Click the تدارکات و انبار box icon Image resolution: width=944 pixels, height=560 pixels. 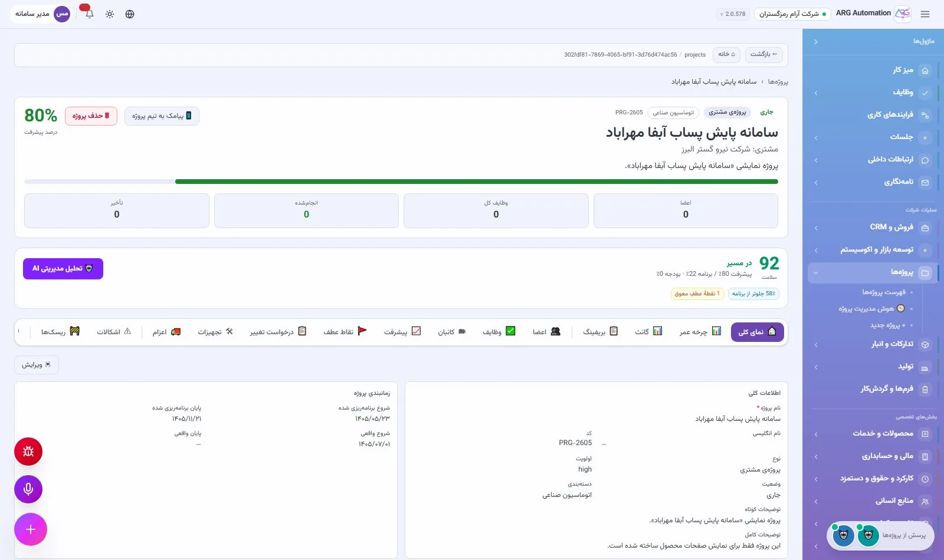[x=925, y=344]
